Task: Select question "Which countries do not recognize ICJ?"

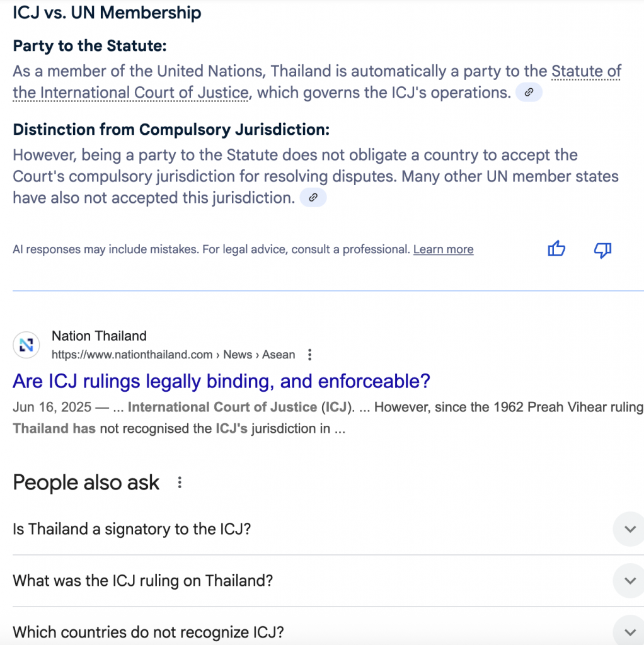Action: click(x=148, y=632)
